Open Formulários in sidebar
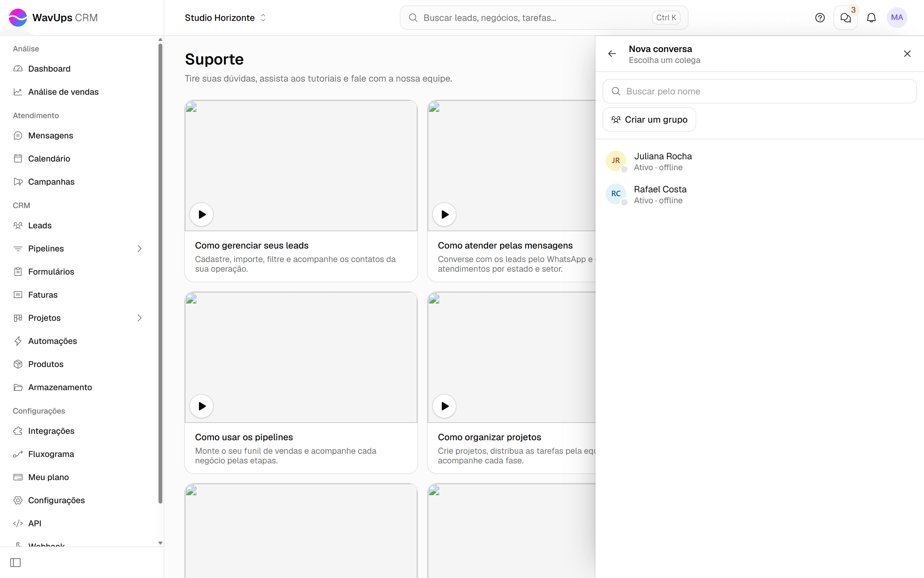The image size is (924, 578). [x=79, y=272]
